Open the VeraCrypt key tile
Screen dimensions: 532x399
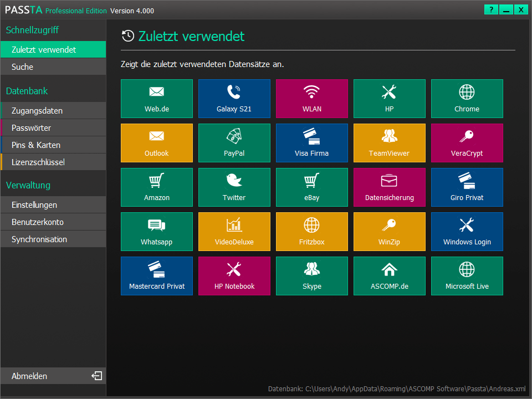[x=467, y=143]
